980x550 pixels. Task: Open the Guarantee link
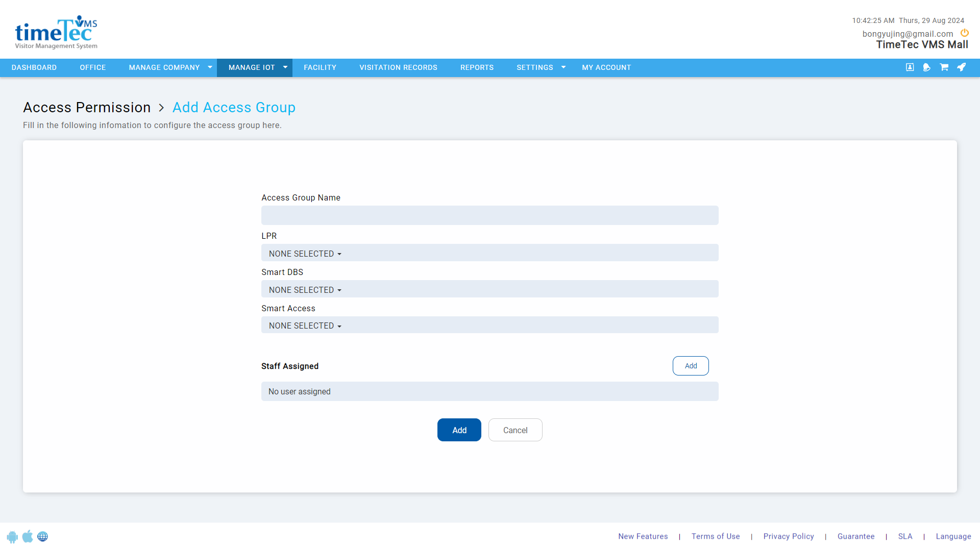point(856,536)
